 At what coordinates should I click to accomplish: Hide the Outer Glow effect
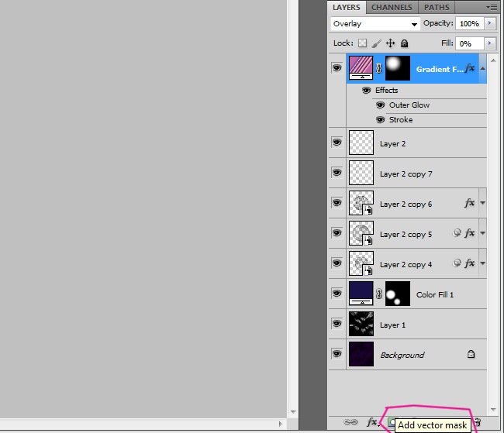coord(380,105)
